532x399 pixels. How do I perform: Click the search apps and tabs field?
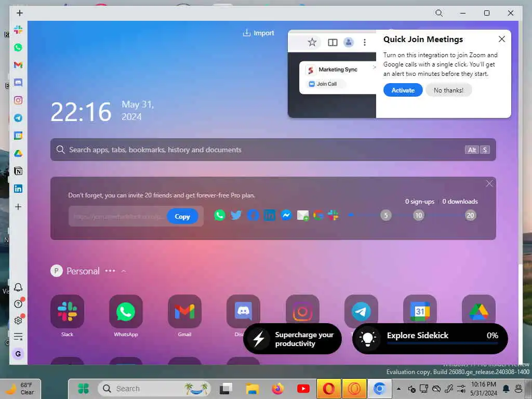(x=273, y=150)
